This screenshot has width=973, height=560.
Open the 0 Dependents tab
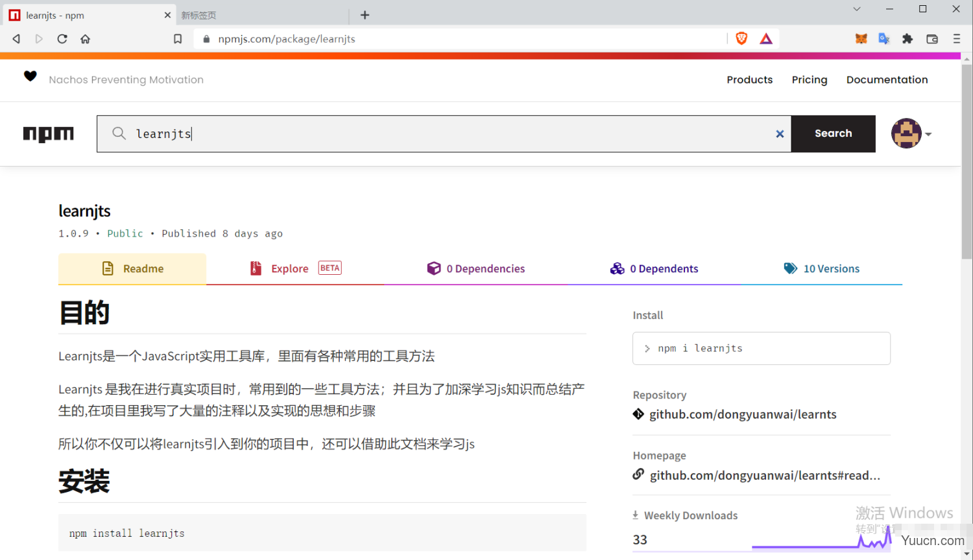[654, 268]
